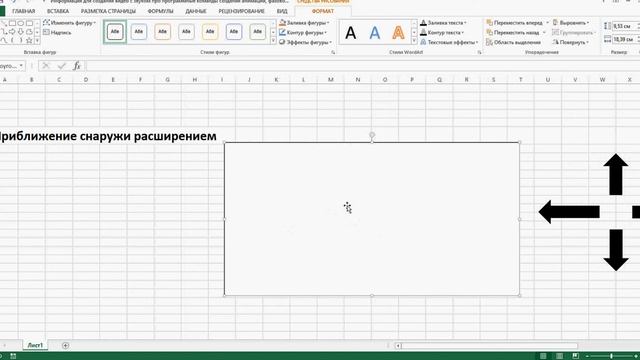This screenshot has height=360, width=640.
Task: Add a new sheet with the plus icon
Action: [x=65, y=345]
